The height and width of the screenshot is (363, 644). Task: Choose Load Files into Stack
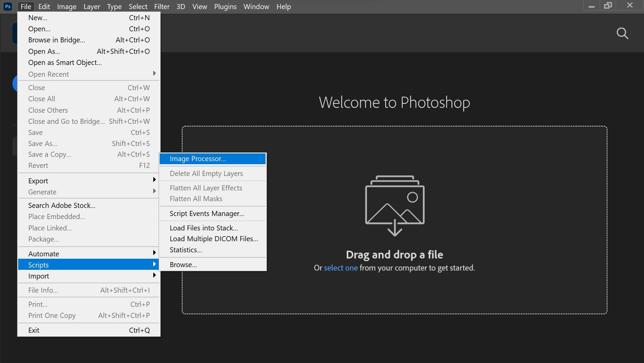204,228
